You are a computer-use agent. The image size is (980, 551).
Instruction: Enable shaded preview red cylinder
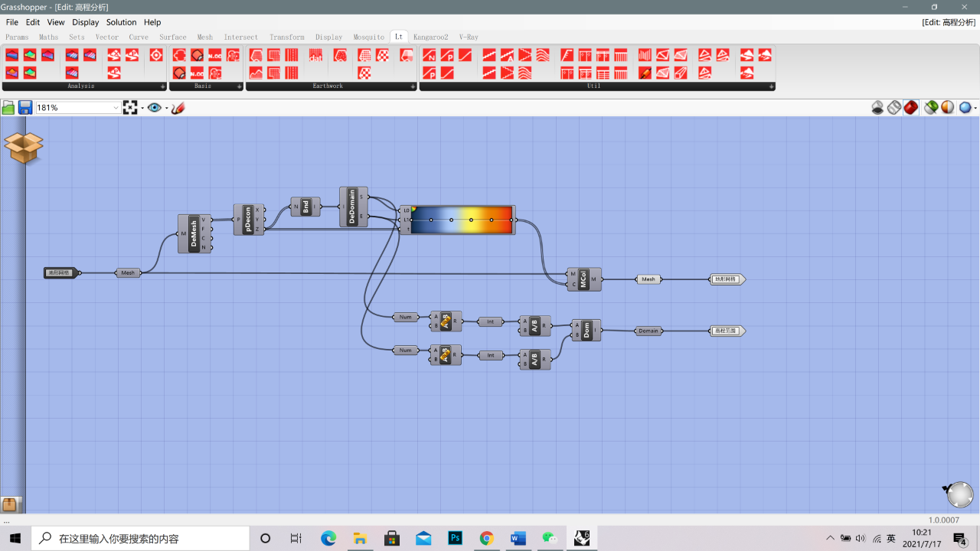tap(910, 108)
